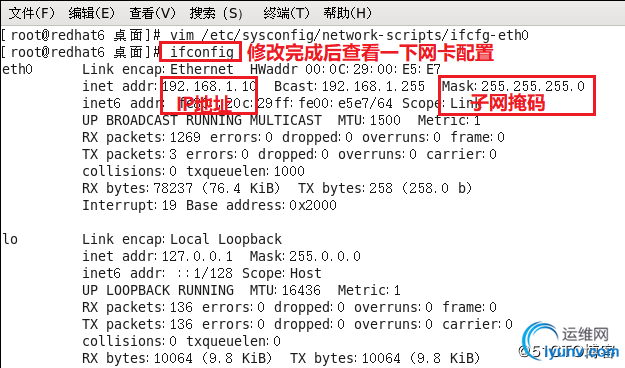Open the 文件(F) menu
The height and width of the screenshot is (368, 625).
[x=31, y=13]
